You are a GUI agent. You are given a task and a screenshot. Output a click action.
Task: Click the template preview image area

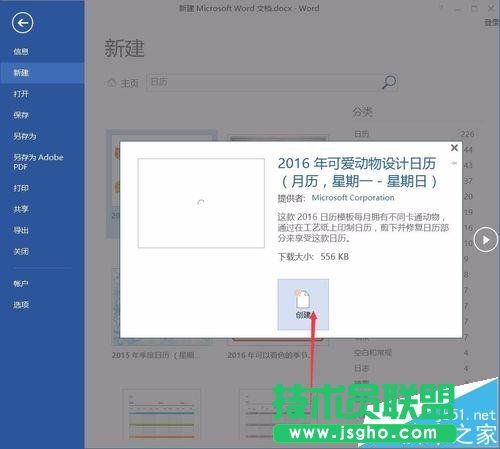point(201,203)
